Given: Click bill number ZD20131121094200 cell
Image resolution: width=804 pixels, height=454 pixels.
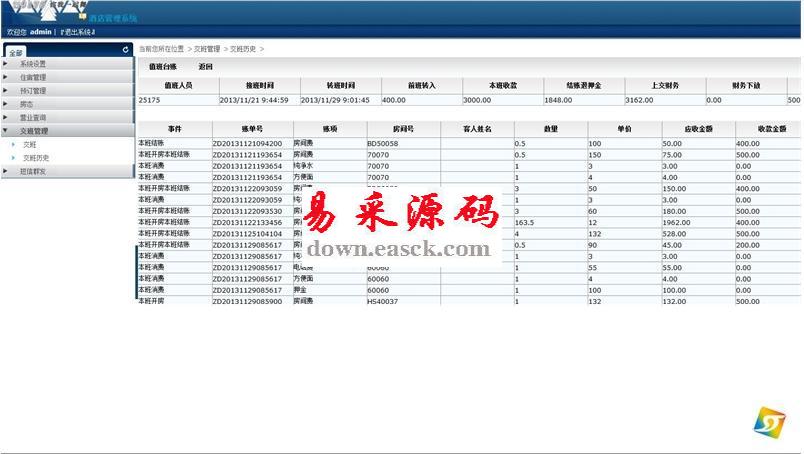Looking at the screenshot, I should (248, 143).
